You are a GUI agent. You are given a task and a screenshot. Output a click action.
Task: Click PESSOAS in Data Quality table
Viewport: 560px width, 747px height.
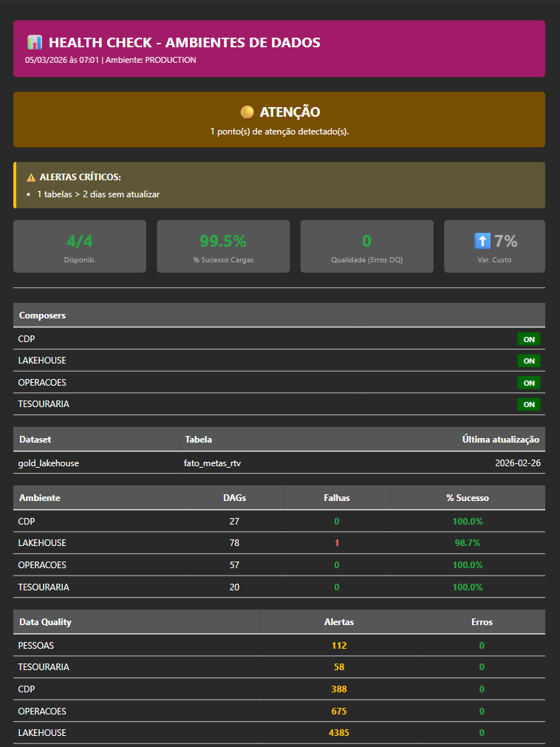pos(35,646)
